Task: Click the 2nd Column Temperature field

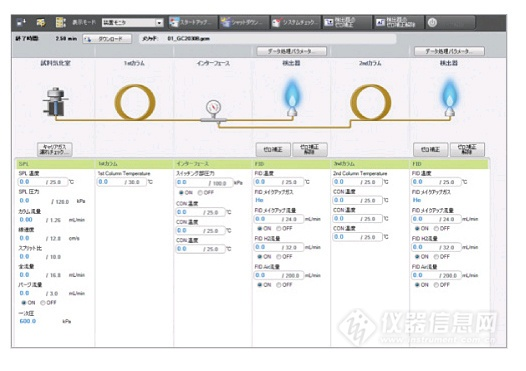Action: click(358, 182)
